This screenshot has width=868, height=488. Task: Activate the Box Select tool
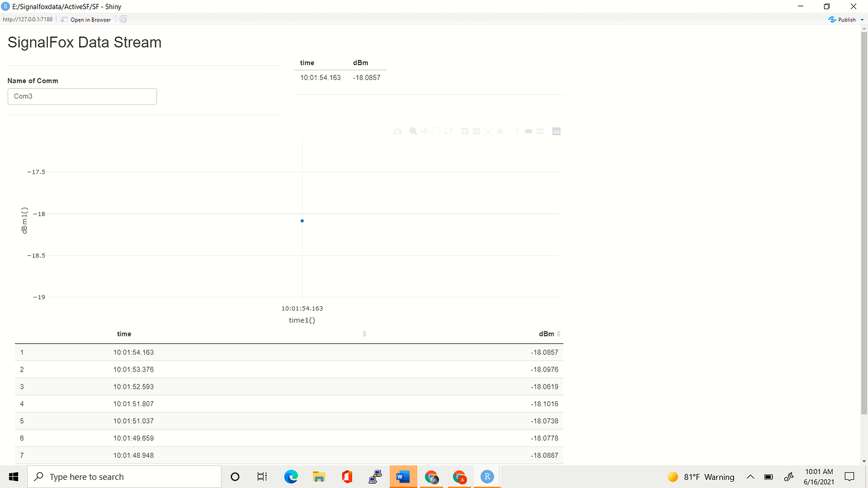pyautogui.click(x=436, y=131)
